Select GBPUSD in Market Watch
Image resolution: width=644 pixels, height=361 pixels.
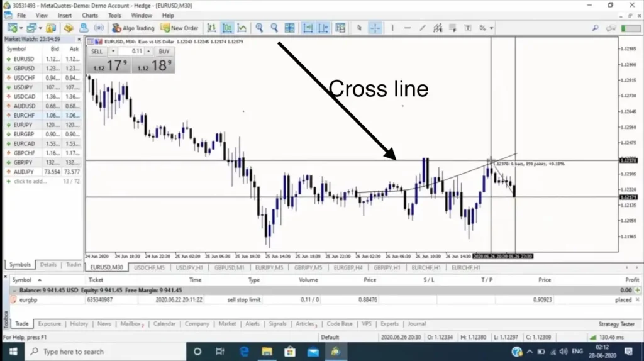43,68
